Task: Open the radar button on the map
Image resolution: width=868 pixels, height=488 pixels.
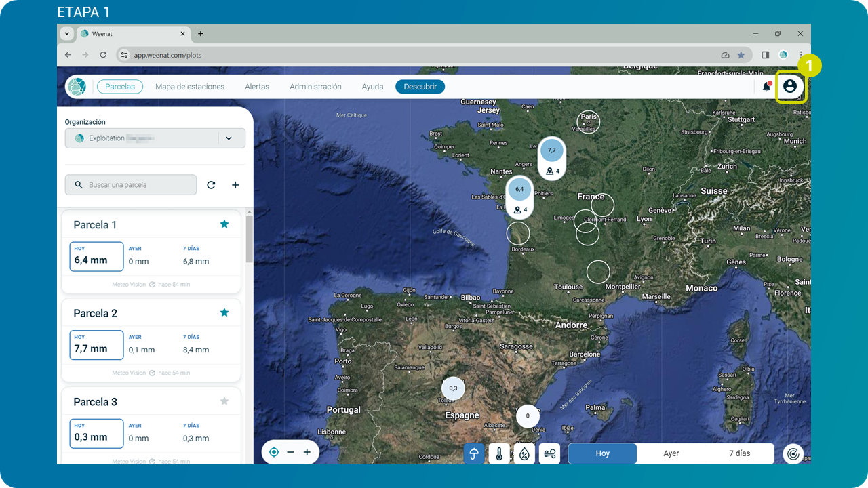Action: point(793,453)
